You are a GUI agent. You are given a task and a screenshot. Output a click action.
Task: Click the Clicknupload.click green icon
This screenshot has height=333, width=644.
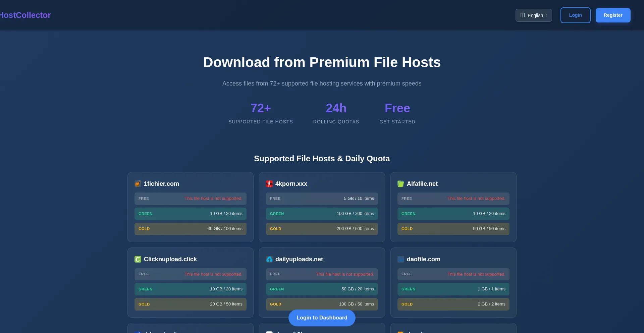coord(138,259)
